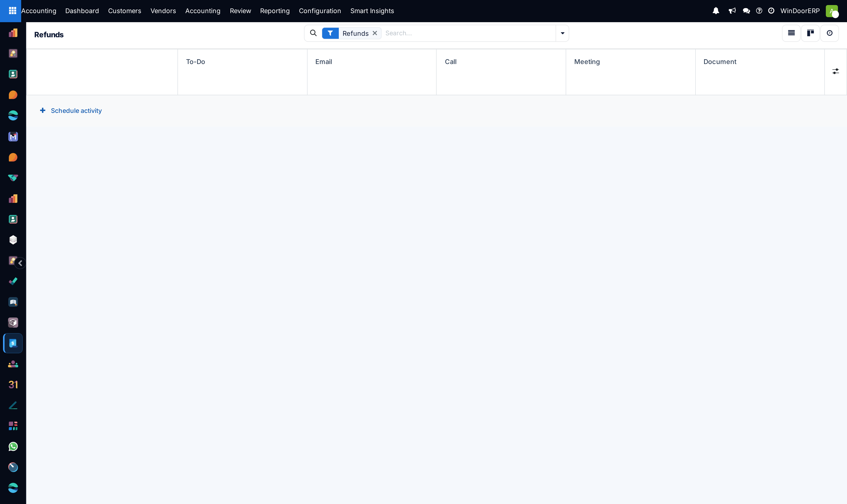Open the WhatsApp app in sidebar

tap(13, 447)
